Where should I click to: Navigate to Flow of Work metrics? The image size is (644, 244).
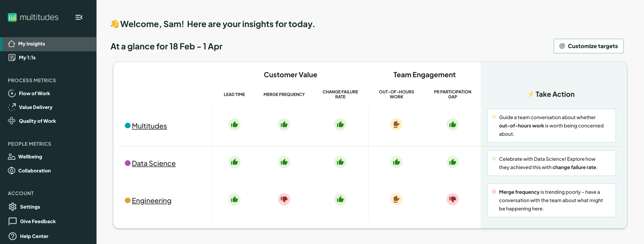coord(34,93)
